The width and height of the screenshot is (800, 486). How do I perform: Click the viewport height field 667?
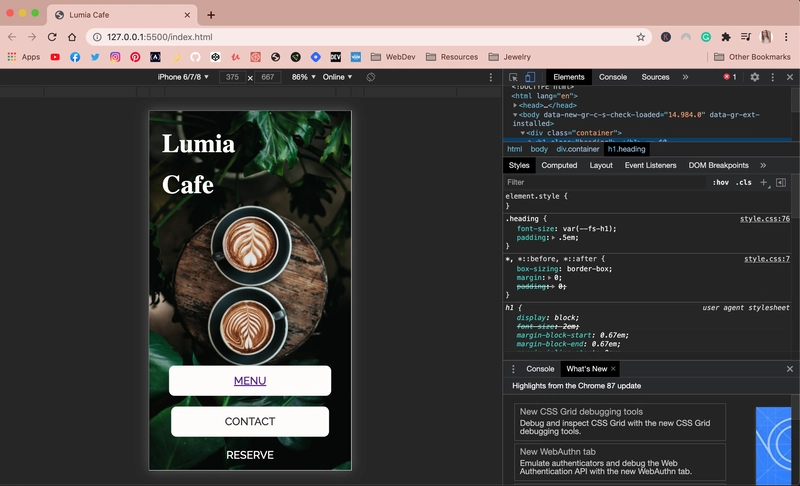pos(267,77)
